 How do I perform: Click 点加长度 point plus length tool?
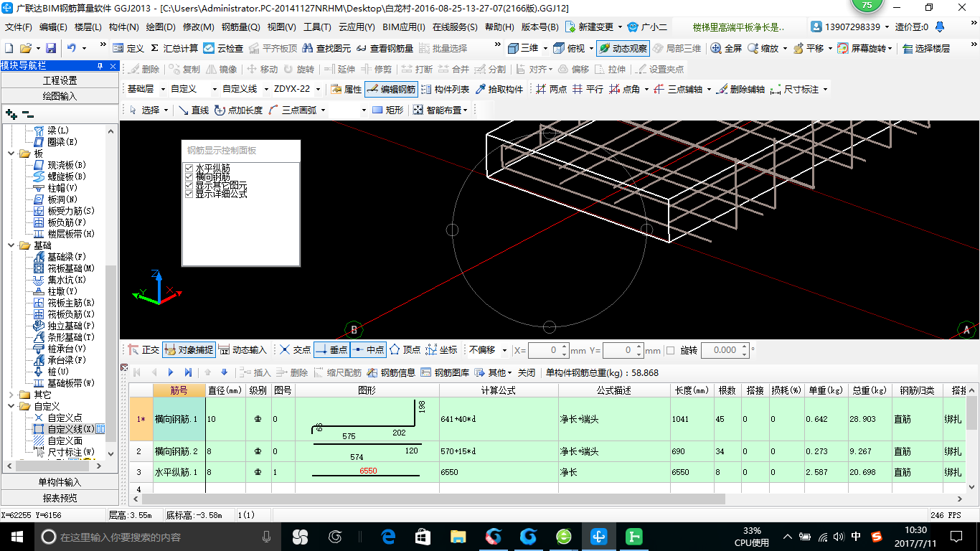click(x=239, y=110)
